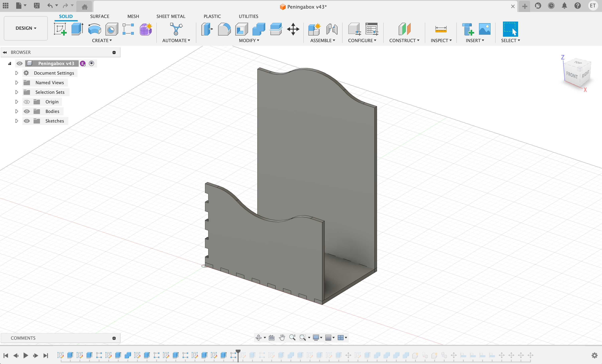Viewport: 602px width, 364px height.
Task: Switch to the SURFACE tab
Action: (x=100, y=16)
